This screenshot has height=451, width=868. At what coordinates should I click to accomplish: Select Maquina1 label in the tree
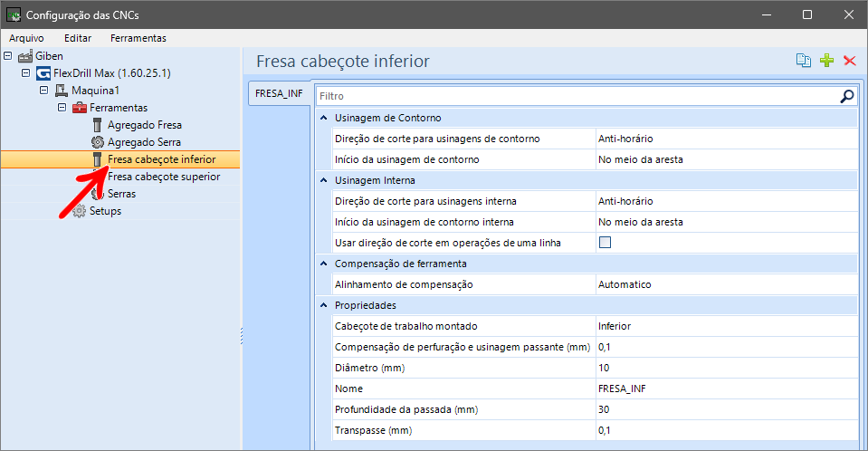[95, 91]
